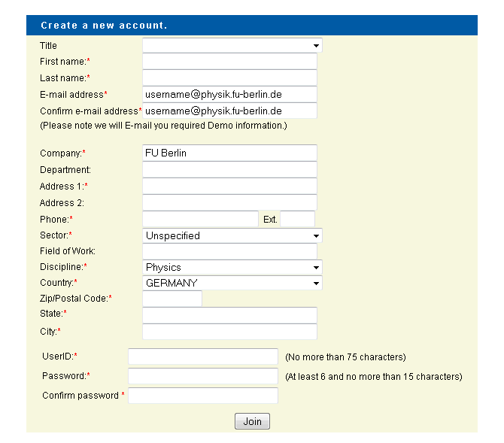
Task: Select the Address 2 text field
Action: pyautogui.click(x=229, y=202)
